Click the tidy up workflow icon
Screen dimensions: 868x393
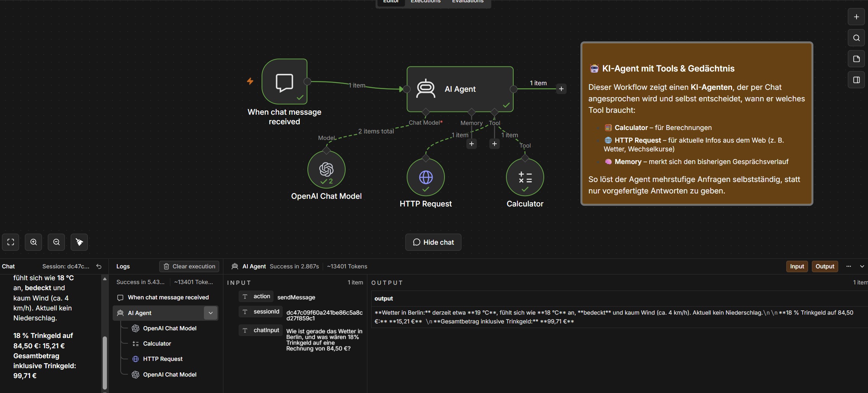(79, 242)
